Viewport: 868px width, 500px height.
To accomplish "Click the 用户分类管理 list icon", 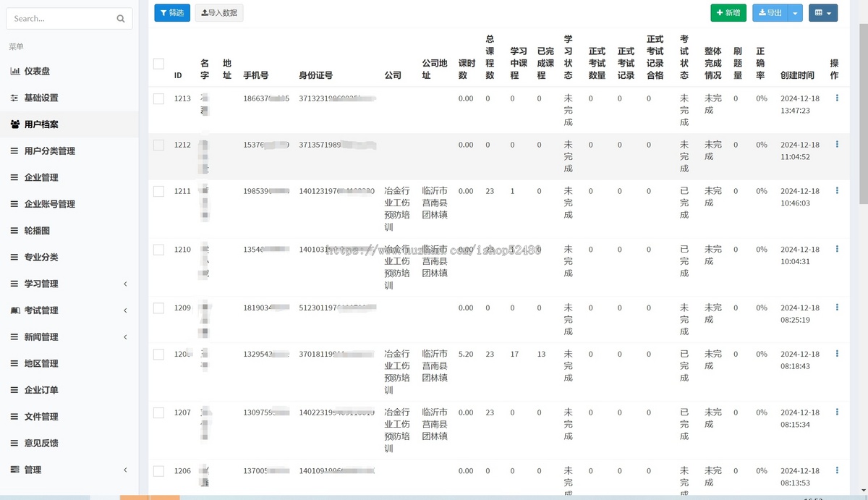I will pos(14,151).
